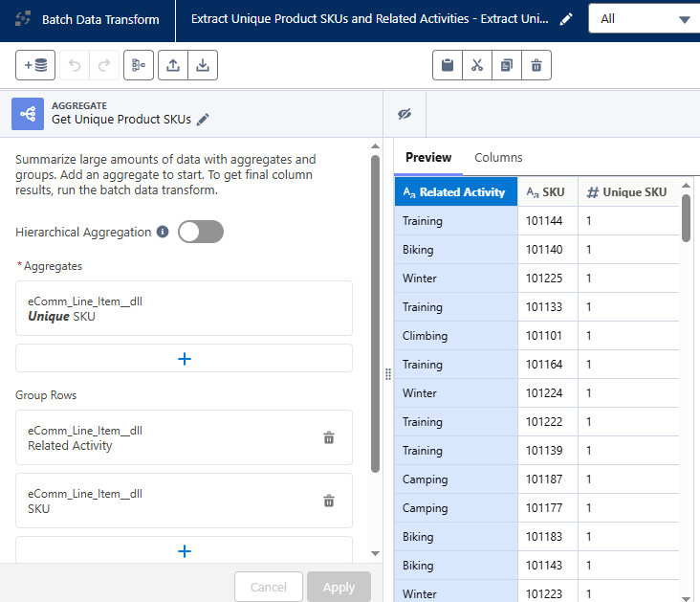
Task: Remove the Related Activity group row
Action: coord(329,437)
